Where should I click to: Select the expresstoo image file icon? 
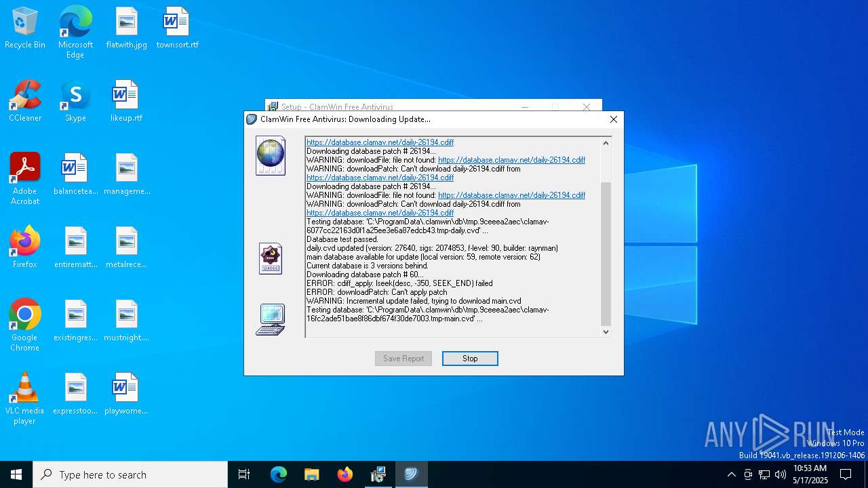pos(75,394)
